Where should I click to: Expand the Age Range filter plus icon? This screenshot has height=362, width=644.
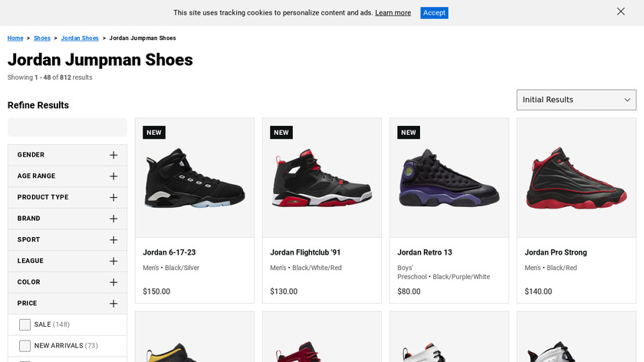coord(113,176)
